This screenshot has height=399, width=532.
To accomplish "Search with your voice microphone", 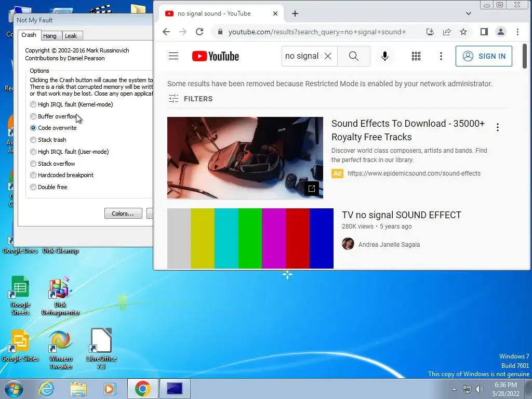I will 385,56.
